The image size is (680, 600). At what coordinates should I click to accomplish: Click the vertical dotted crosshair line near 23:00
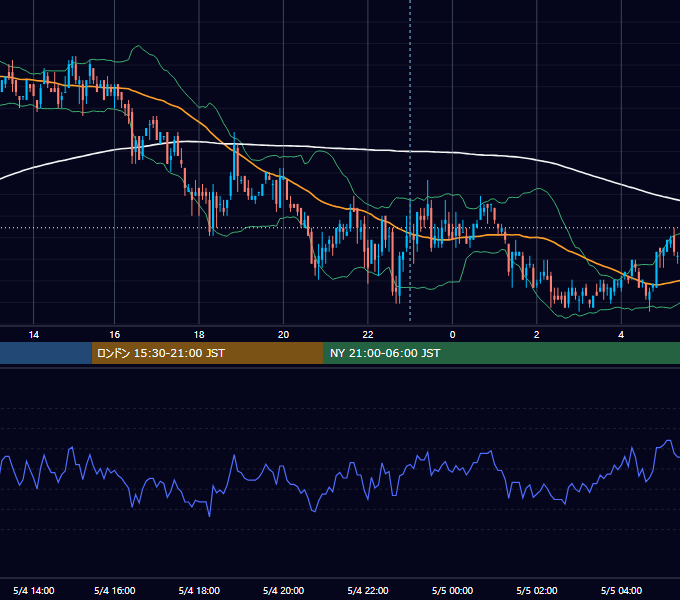(410, 160)
